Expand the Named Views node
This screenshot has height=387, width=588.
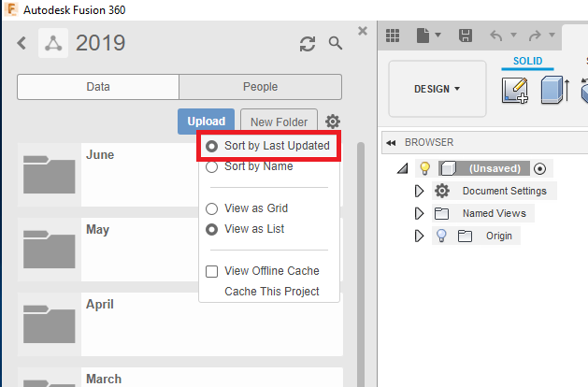(x=420, y=213)
